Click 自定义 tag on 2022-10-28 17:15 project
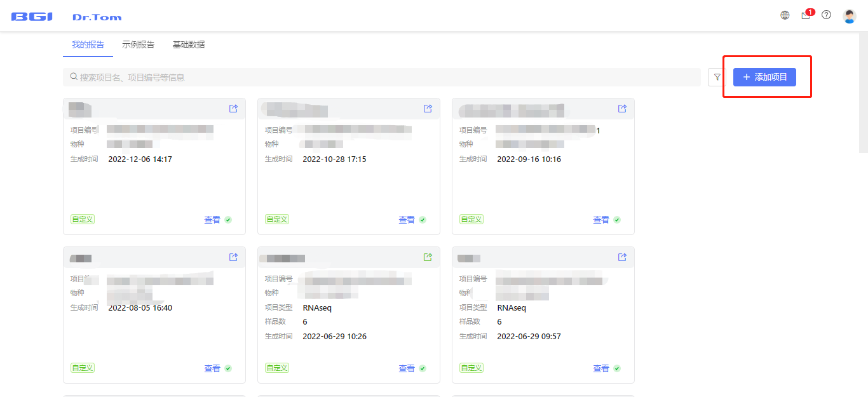Image resolution: width=868 pixels, height=397 pixels. tap(277, 219)
